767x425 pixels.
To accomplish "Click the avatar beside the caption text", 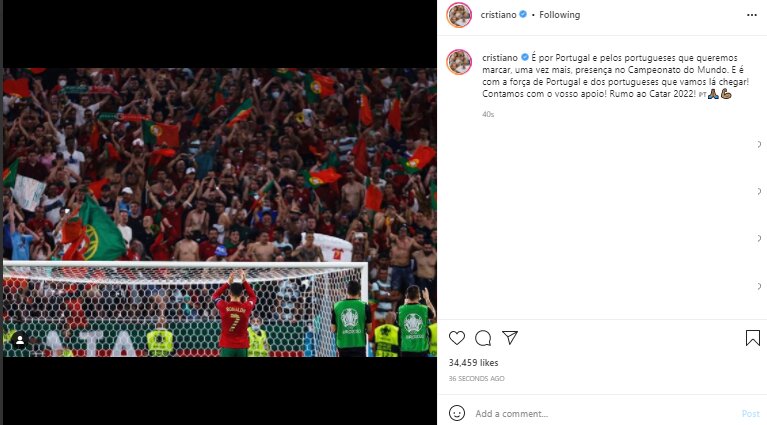I will coord(459,62).
